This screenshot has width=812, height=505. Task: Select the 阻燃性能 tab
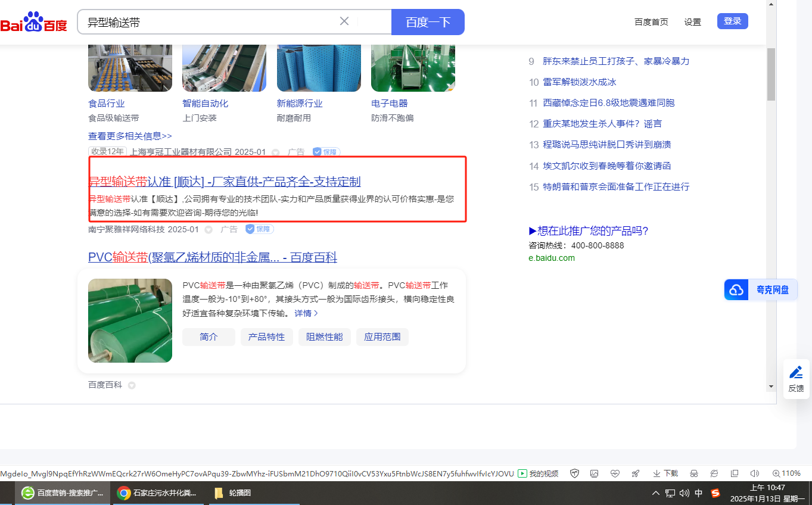pyautogui.click(x=325, y=337)
